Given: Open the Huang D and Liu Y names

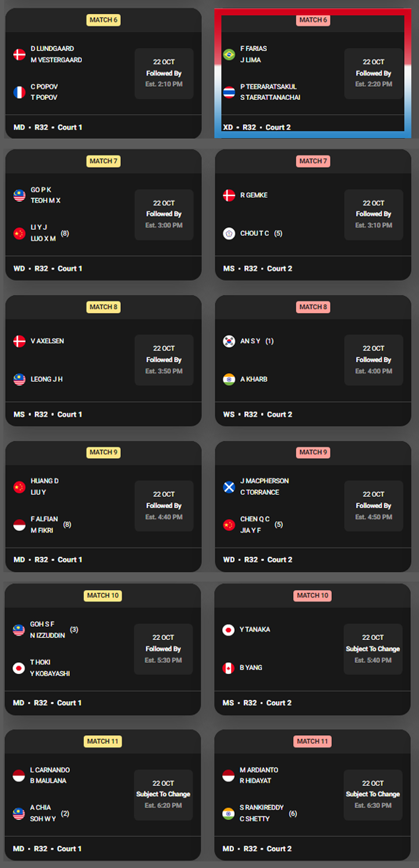Looking at the screenshot, I should point(45,487).
